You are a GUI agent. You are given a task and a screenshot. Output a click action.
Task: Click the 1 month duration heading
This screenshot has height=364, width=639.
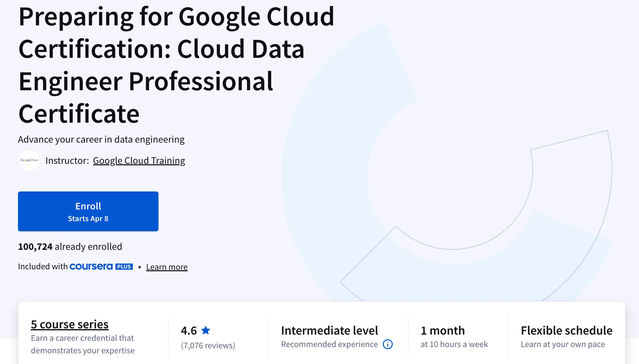pos(443,331)
